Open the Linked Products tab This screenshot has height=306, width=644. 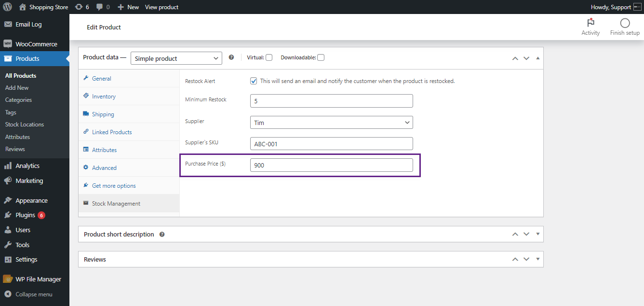click(x=129, y=132)
